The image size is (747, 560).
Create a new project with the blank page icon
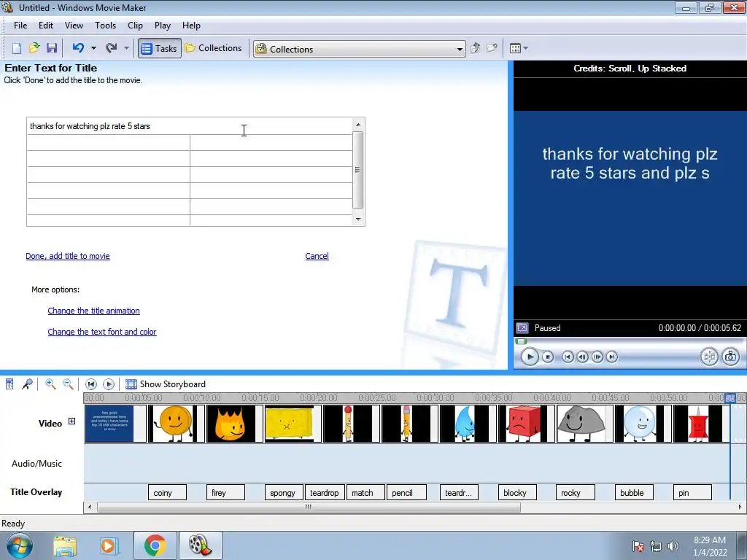point(17,48)
